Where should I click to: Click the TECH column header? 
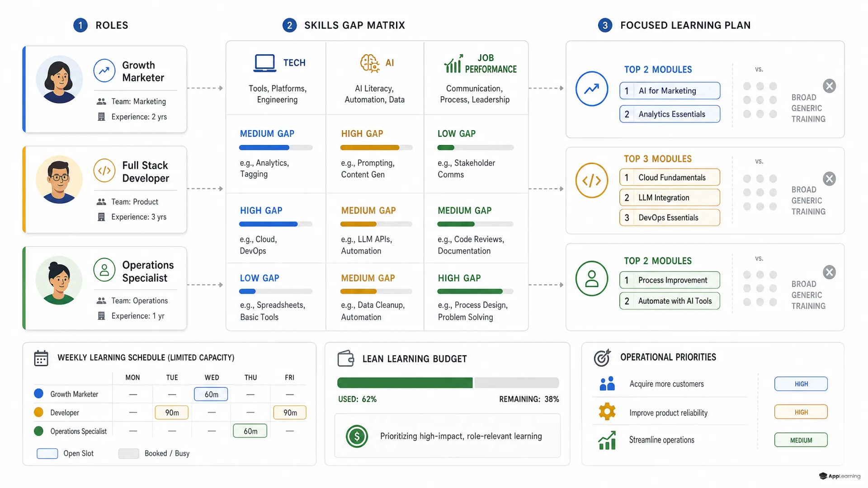click(294, 63)
